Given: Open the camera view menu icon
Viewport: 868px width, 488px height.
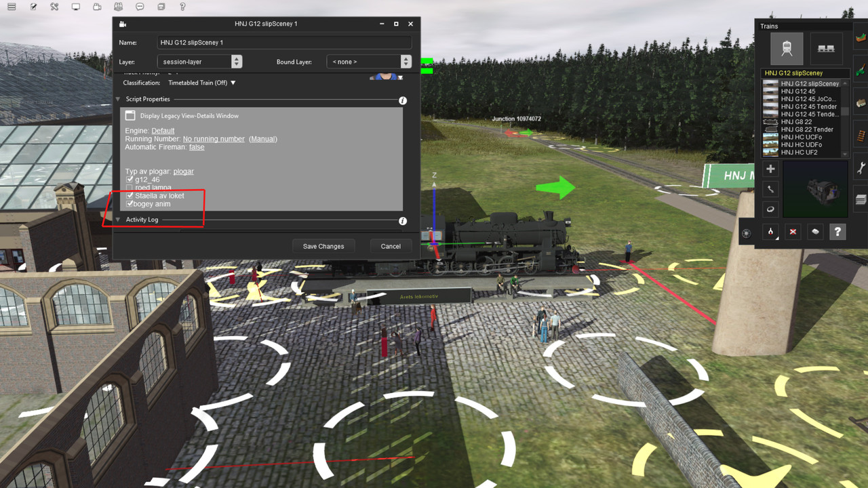Looking at the screenshot, I should click(x=97, y=7).
